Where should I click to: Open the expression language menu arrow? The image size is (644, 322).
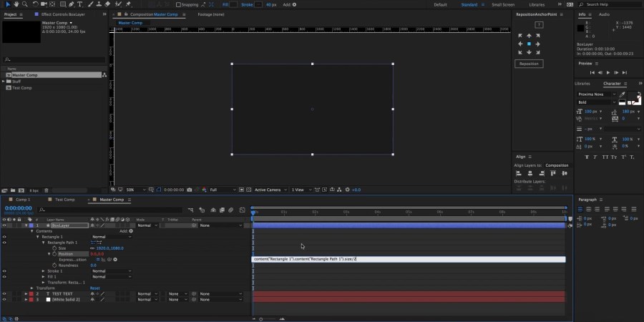pyautogui.click(x=115, y=260)
